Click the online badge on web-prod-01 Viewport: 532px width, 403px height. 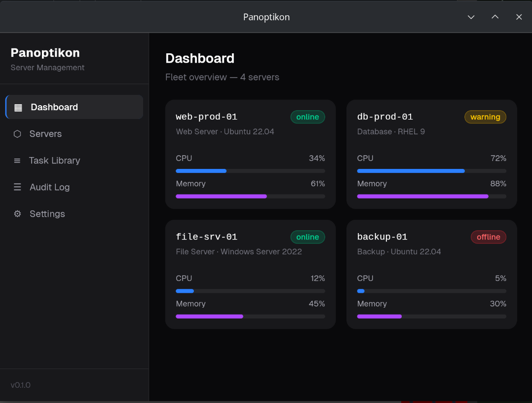308,117
